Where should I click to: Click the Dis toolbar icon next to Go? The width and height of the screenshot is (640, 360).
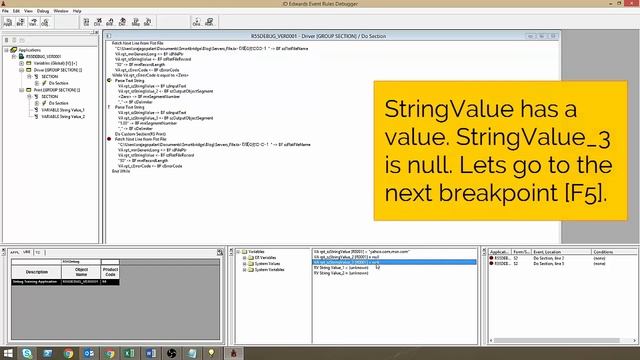tap(98, 22)
